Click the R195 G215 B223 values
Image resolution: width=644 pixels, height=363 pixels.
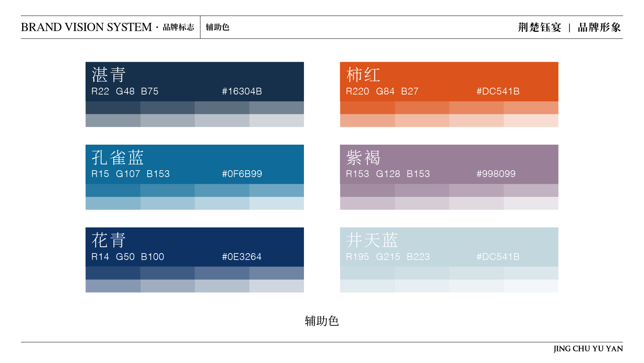pyautogui.click(x=388, y=257)
